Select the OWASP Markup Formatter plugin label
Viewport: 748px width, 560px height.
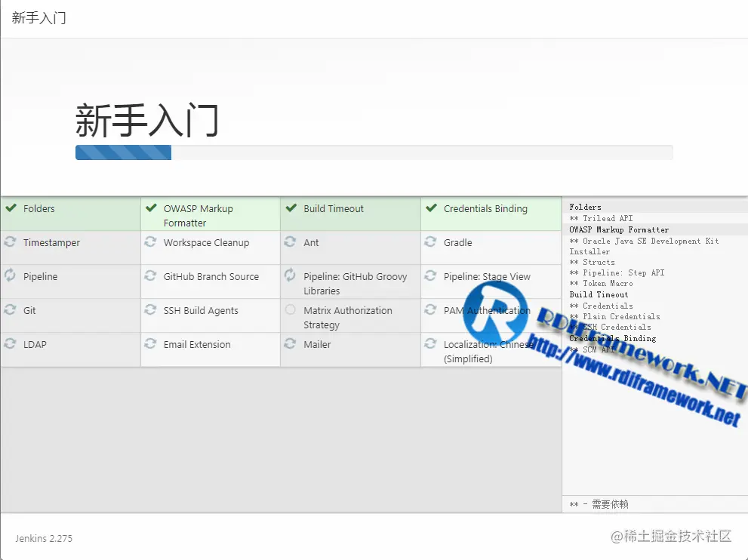pyautogui.click(x=199, y=216)
